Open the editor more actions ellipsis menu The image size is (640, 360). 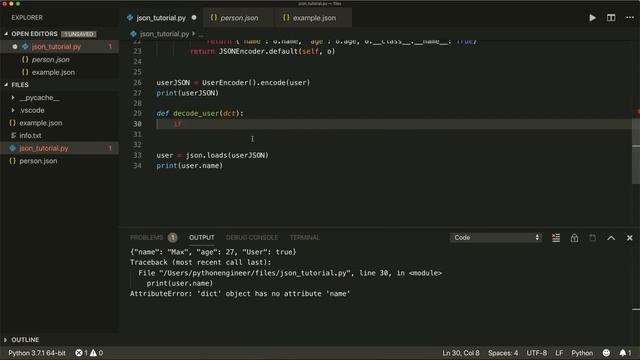click(x=630, y=18)
